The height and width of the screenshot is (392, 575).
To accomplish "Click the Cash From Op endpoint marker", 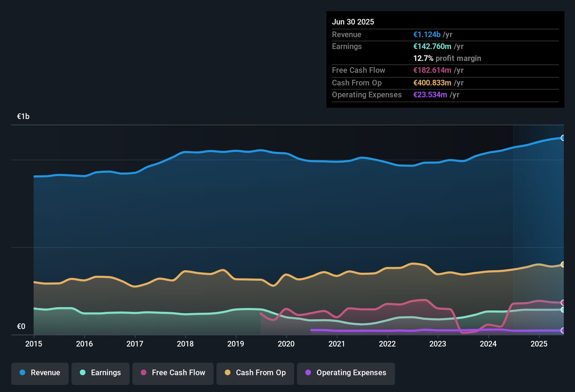I will click(562, 264).
